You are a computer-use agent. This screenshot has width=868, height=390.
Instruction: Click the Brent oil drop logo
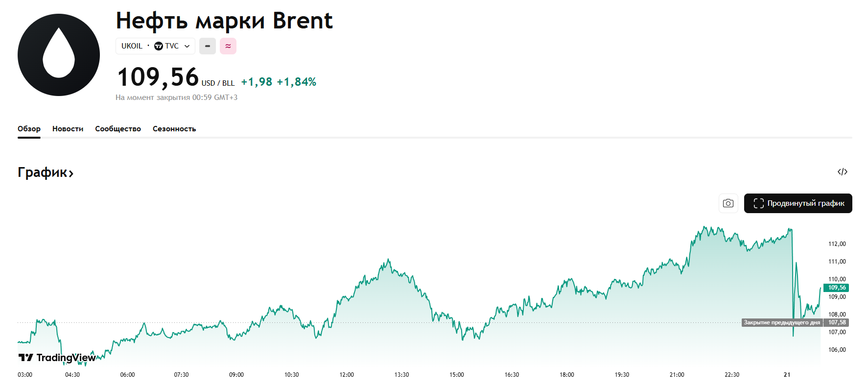(59, 55)
